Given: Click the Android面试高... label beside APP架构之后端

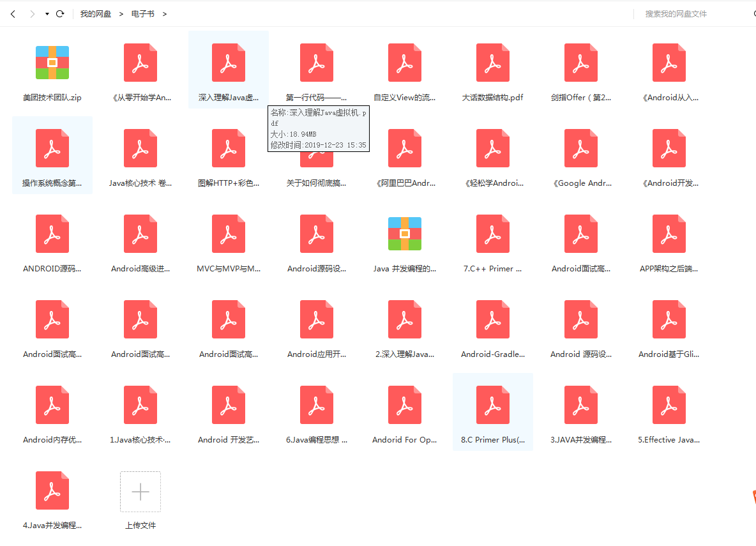Looking at the screenshot, I should point(581,269).
